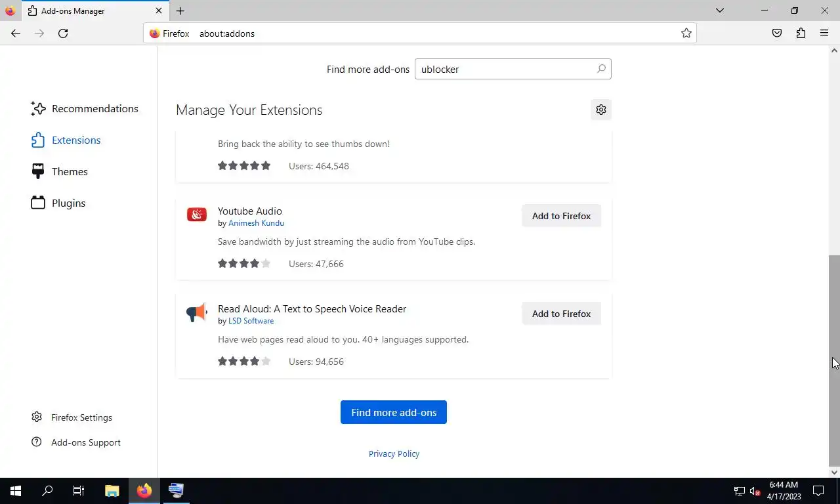The height and width of the screenshot is (504, 840).
Task: Click the muted volume tray icon
Action: (755, 491)
